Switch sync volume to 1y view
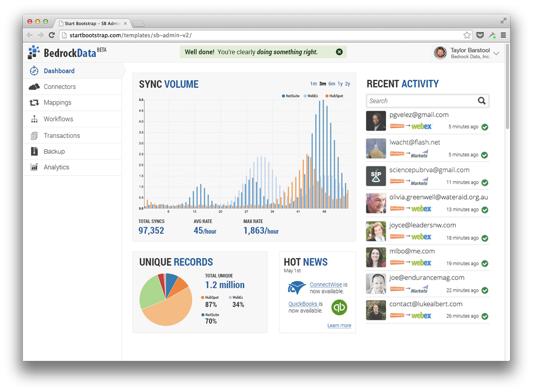This screenshot has width=546, height=392. point(341,84)
